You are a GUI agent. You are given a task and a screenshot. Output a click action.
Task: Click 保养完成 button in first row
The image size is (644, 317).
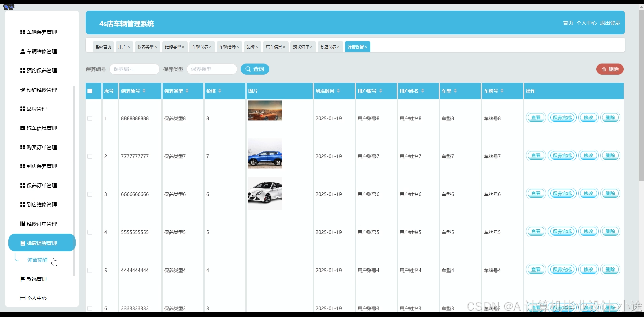(x=562, y=117)
